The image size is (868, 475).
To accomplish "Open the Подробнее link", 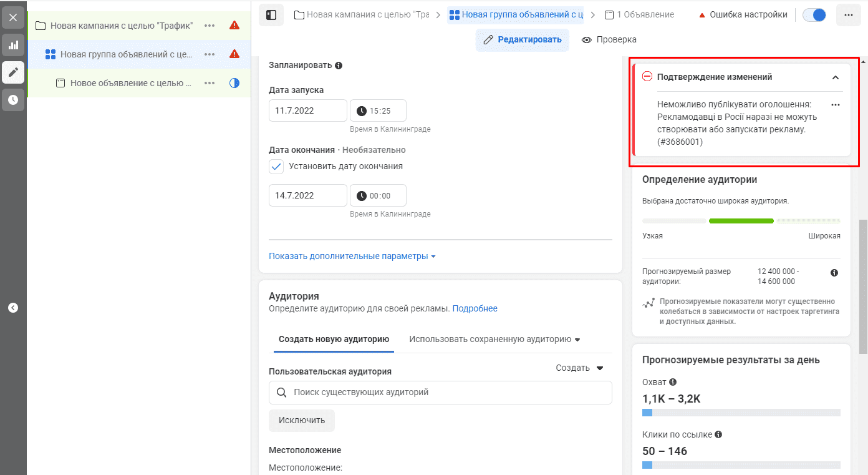I will point(475,308).
